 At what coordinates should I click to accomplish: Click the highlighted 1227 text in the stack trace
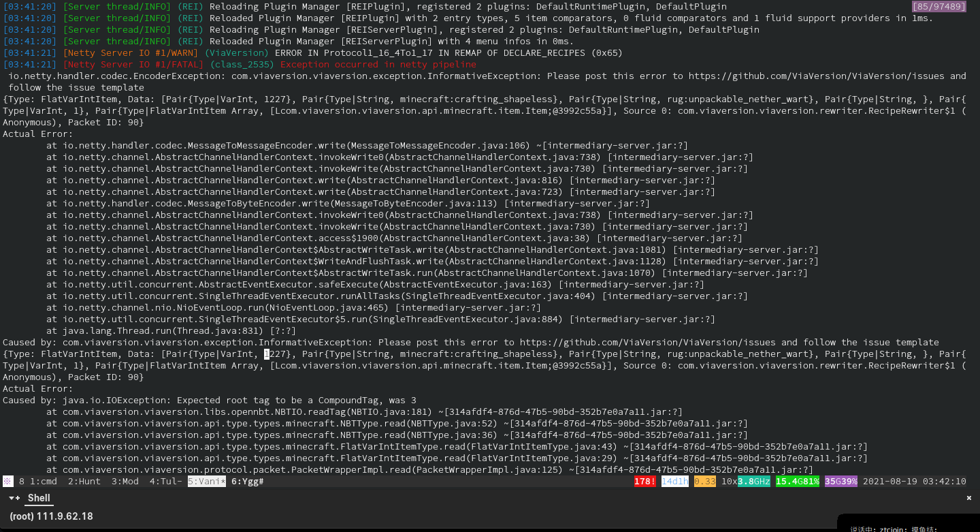point(271,354)
